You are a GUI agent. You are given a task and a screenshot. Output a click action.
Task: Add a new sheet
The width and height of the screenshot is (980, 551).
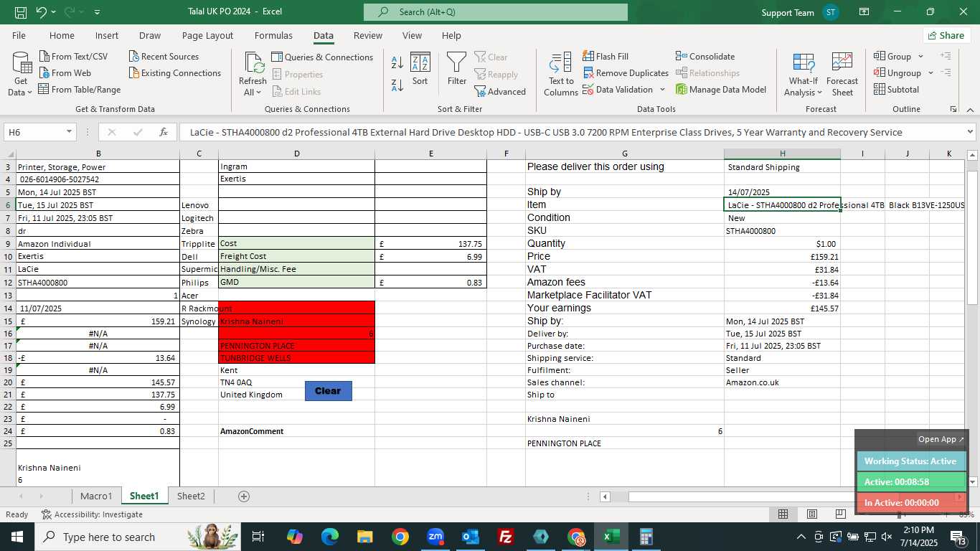(x=244, y=496)
